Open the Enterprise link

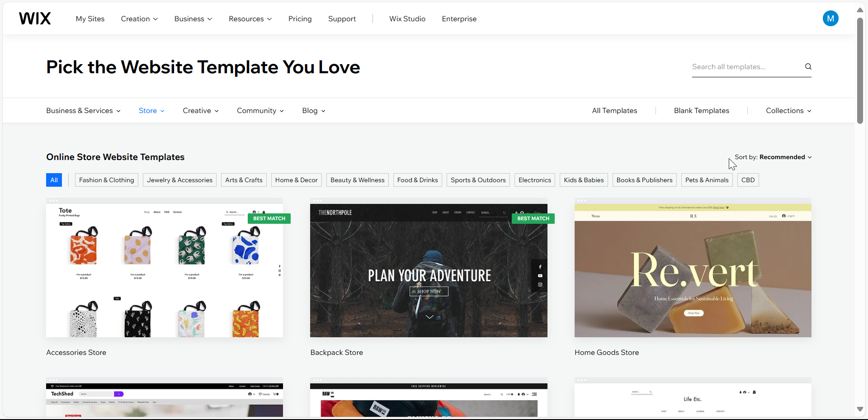[459, 19]
